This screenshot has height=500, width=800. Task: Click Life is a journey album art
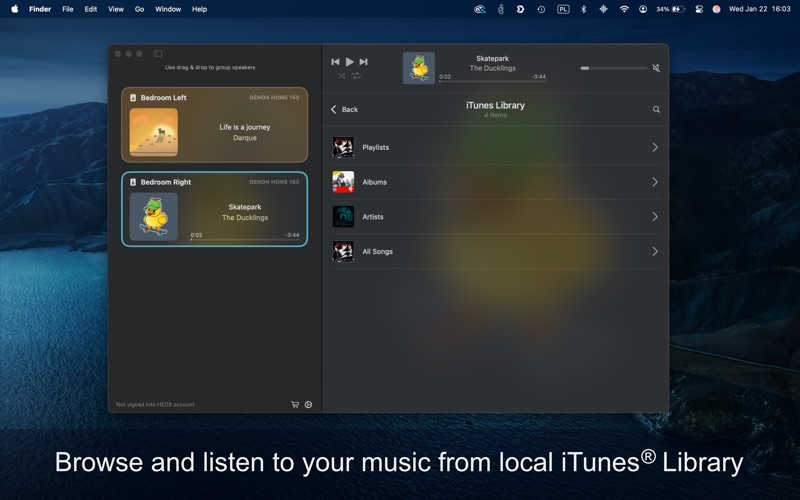coord(154,132)
